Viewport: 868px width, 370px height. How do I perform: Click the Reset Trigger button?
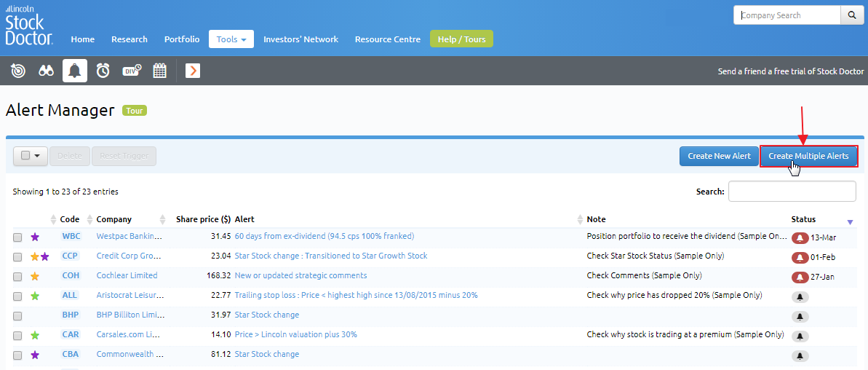pyautogui.click(x=124, y=156)
